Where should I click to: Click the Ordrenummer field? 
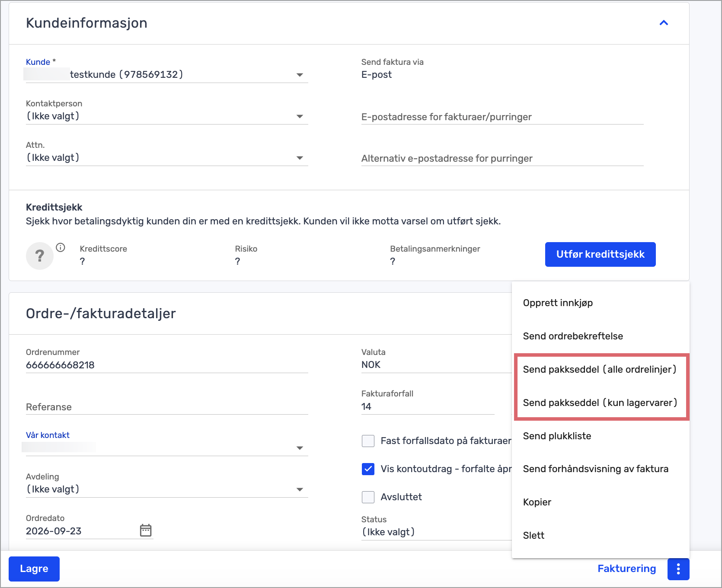tap(167, 365)
